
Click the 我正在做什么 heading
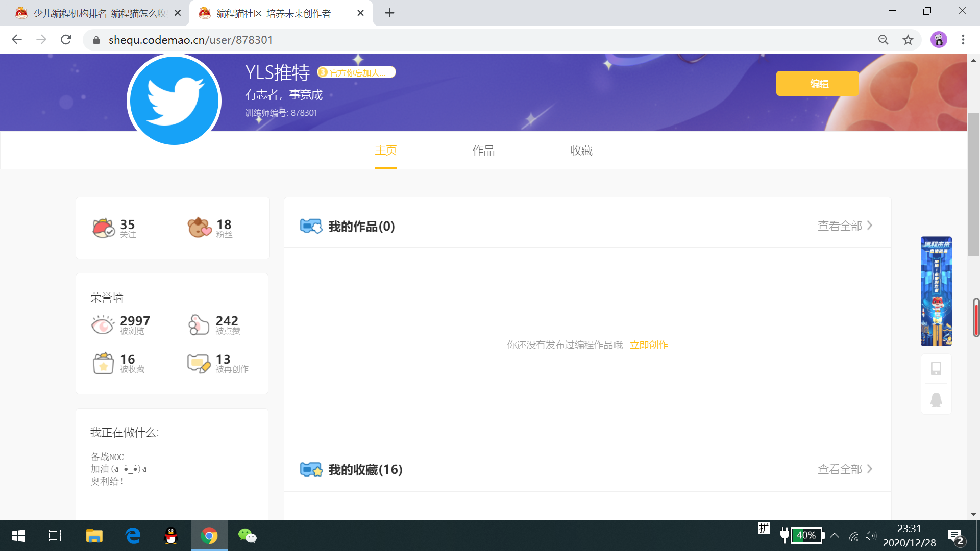(125, 433)
